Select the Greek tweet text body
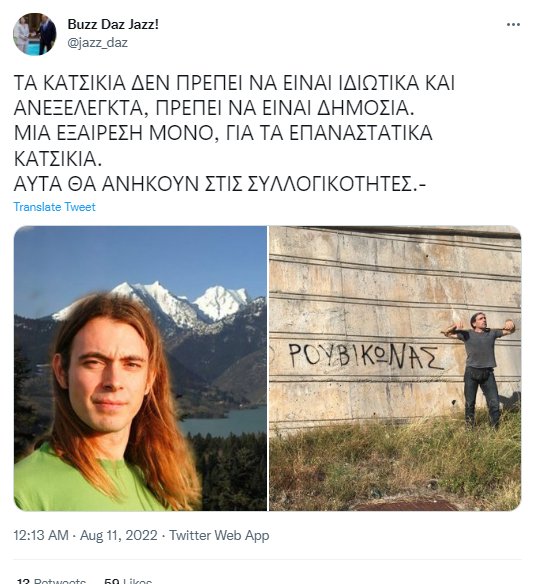The height and width of the screenshot is (584, 537). (234, 133)
